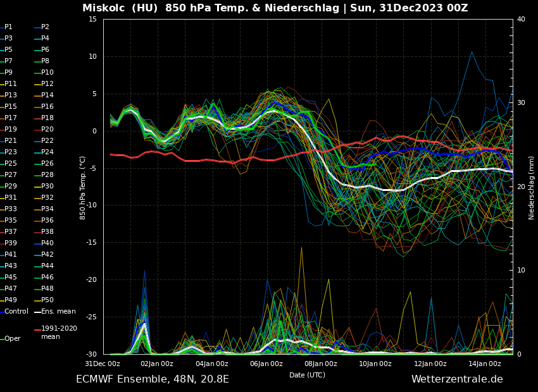The height and width of the screenshot is (392, 538).
Task: Click the 1991-2020 mean legend label
Action: [59, 333]
